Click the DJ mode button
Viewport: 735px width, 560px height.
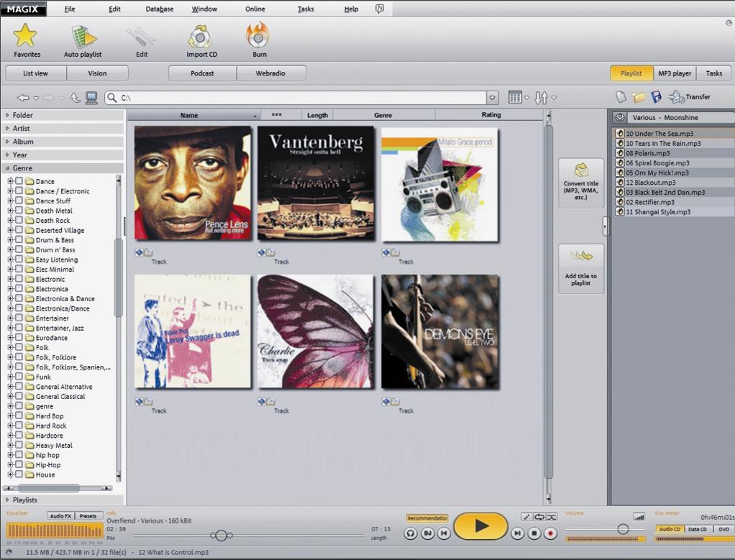pyautogui.click(x=427, y=533)
